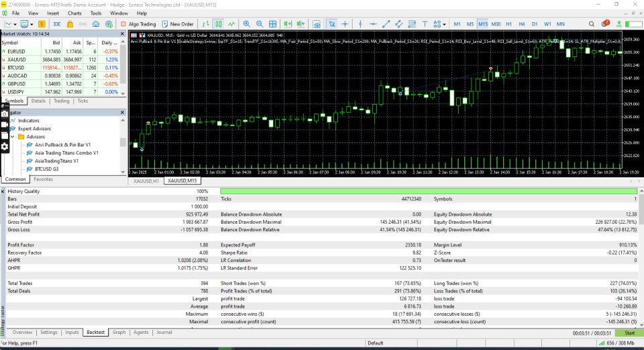Open the profiles dropdown arrow
Image resolution: width=644 pixels, height=350 pixels.
point(32,24)
